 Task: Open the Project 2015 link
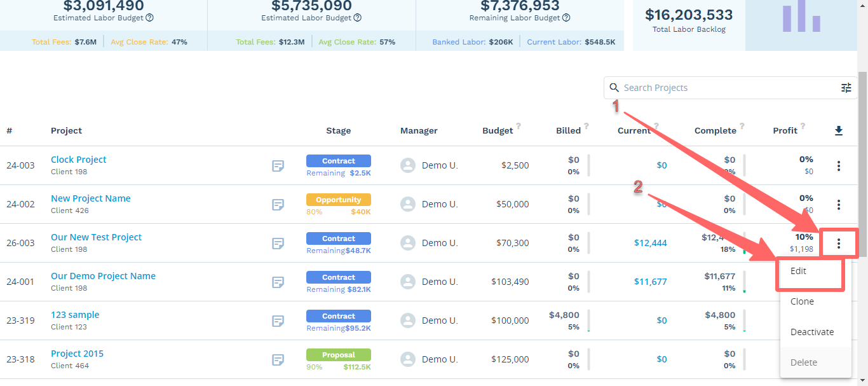tap(77, 354)
